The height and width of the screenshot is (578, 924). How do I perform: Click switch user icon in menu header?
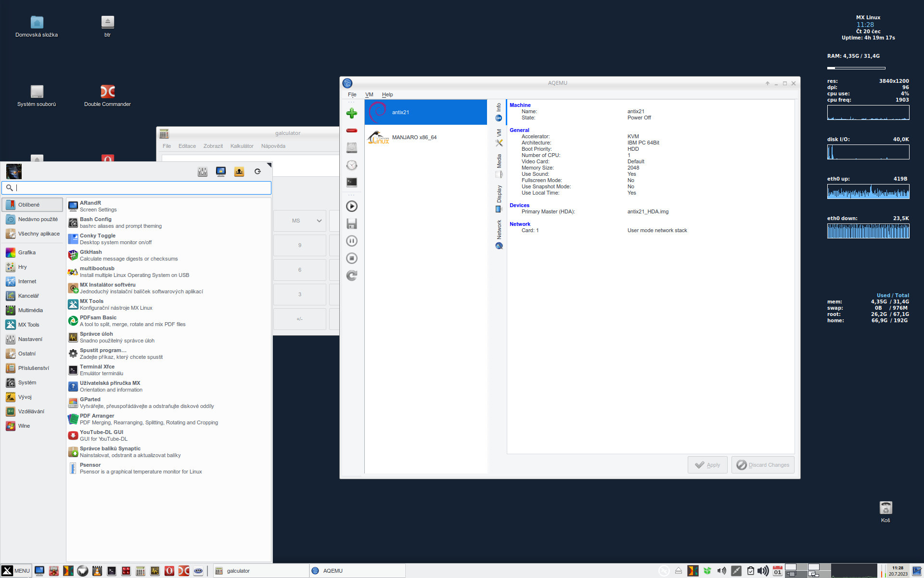click(x=239, y=171)
